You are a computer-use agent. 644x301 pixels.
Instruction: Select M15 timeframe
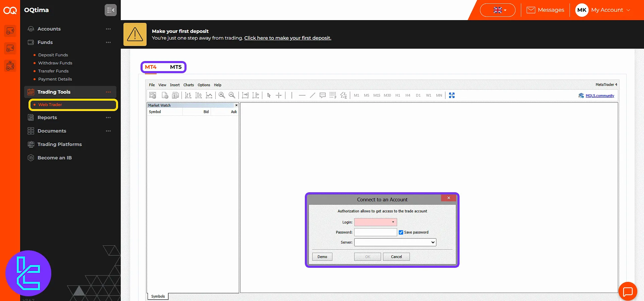[x=377, y=95]
